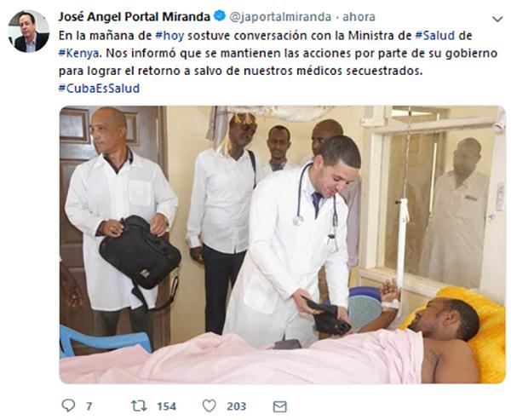Click the 'ahora' tweet timestamp
The image size is (511, 420).
tap(359, 17)
